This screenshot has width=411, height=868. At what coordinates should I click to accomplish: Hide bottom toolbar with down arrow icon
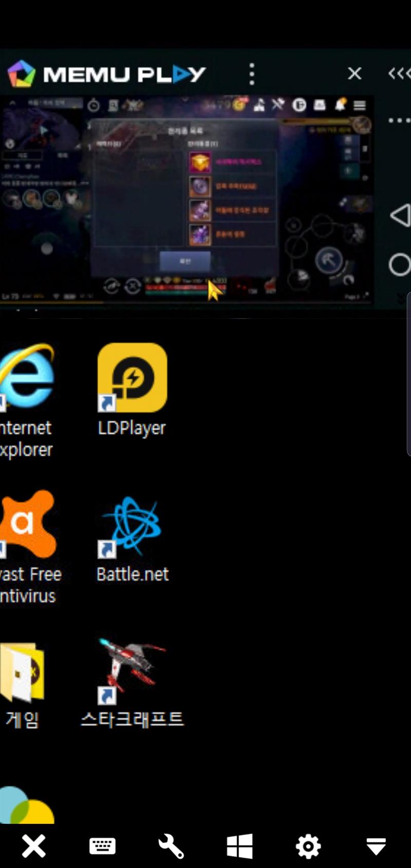tap(376, 846)
